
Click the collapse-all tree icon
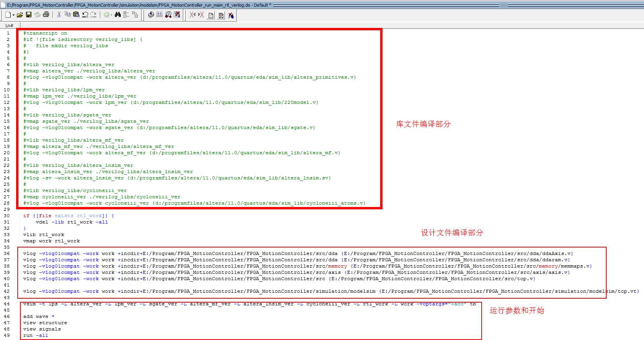pyautogui.click(x=126, y=15)
